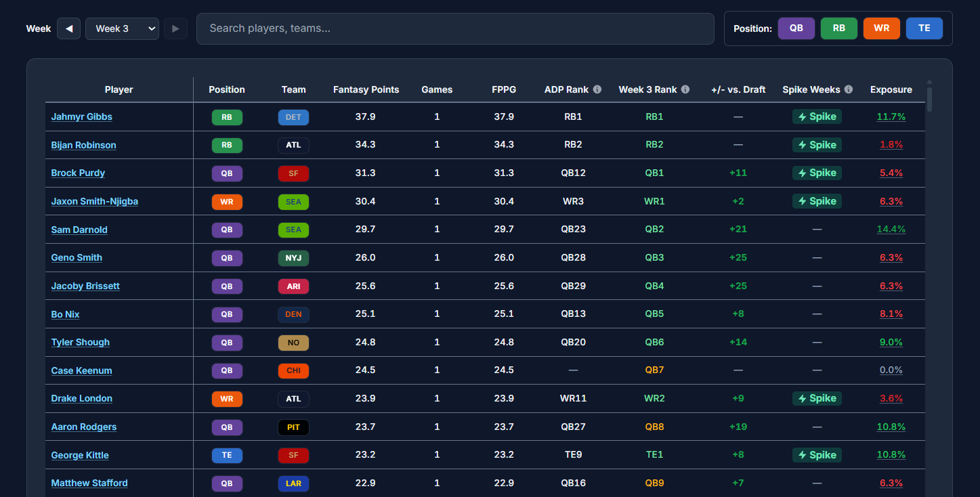Click the search players, teams field
980x497 pixels.
[x=455, y=28]
